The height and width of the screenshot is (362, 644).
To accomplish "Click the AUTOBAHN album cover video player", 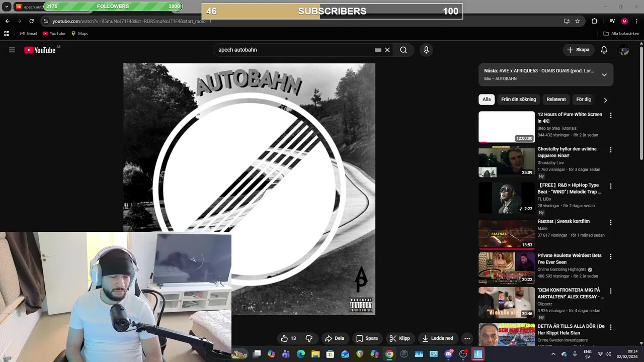I will [249, 189].
